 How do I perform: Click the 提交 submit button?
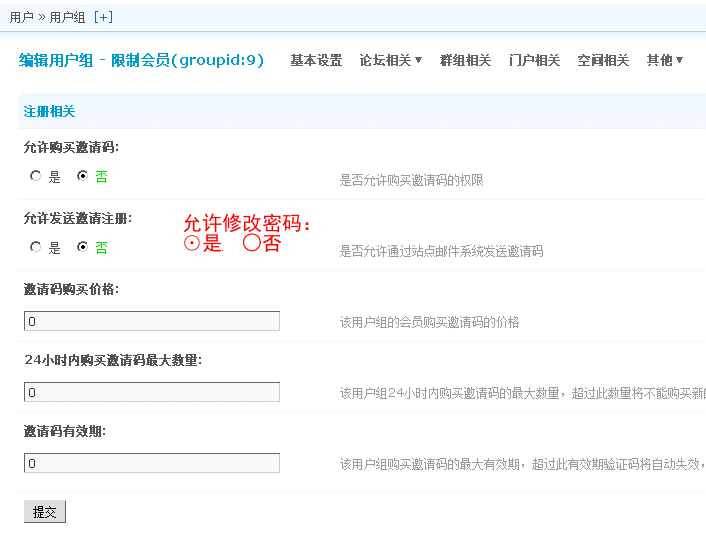pyautogui.click(x=45, y=512)
